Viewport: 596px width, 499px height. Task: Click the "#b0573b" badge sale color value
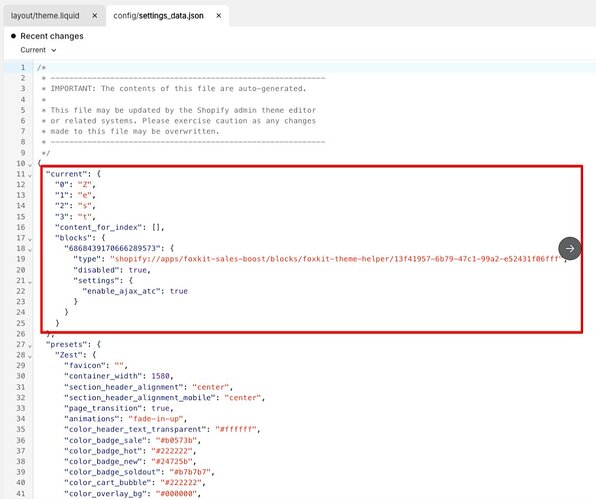point(176,440)
